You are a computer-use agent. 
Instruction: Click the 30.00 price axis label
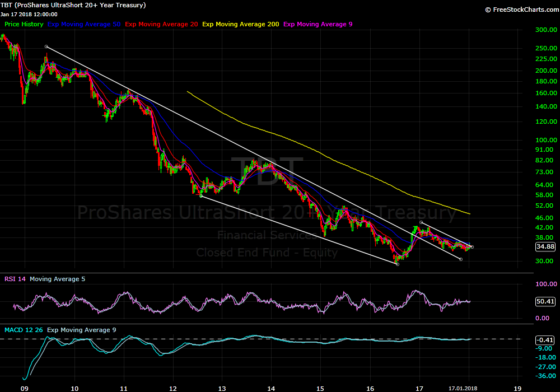point(544,261)
